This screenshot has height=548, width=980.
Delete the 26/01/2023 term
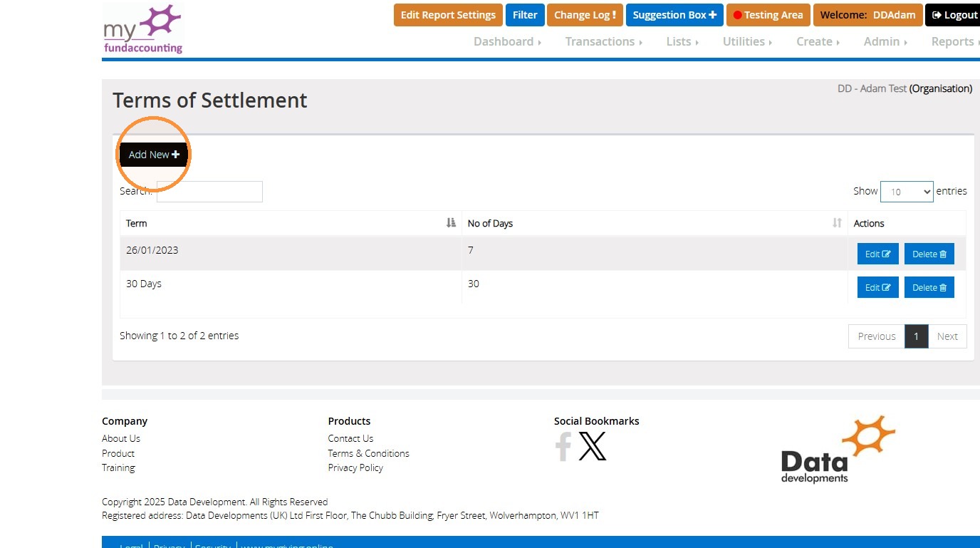[x=929, y=254]
